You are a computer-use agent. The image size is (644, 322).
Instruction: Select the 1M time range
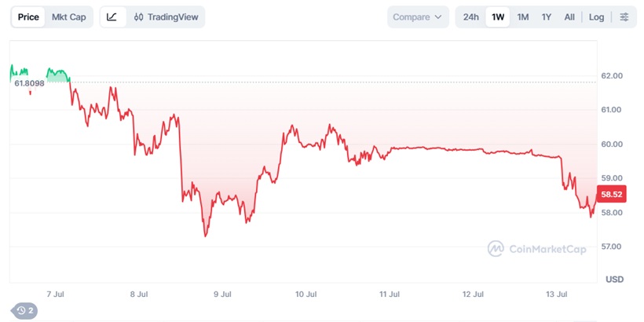coord(522,16)
